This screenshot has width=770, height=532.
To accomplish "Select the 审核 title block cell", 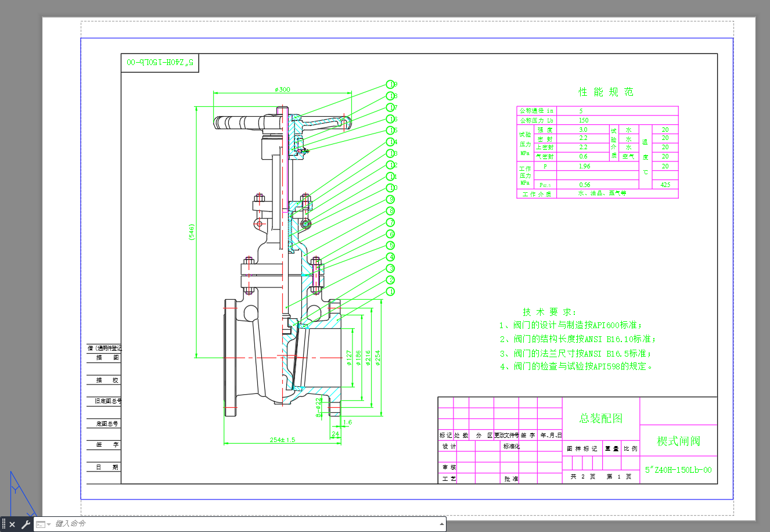I will pyautogui.click(x=449, y=467).
